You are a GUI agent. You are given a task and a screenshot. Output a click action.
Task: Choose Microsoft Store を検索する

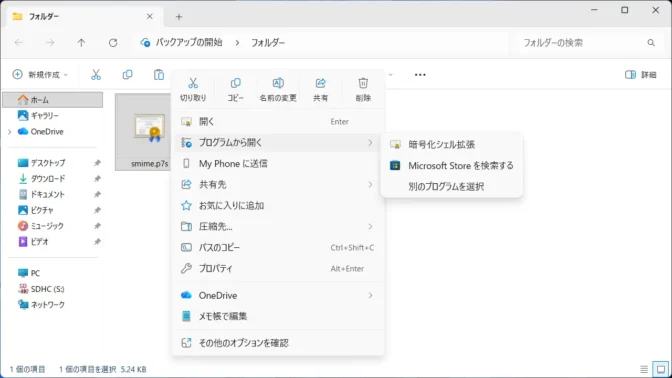click(452, 165)
